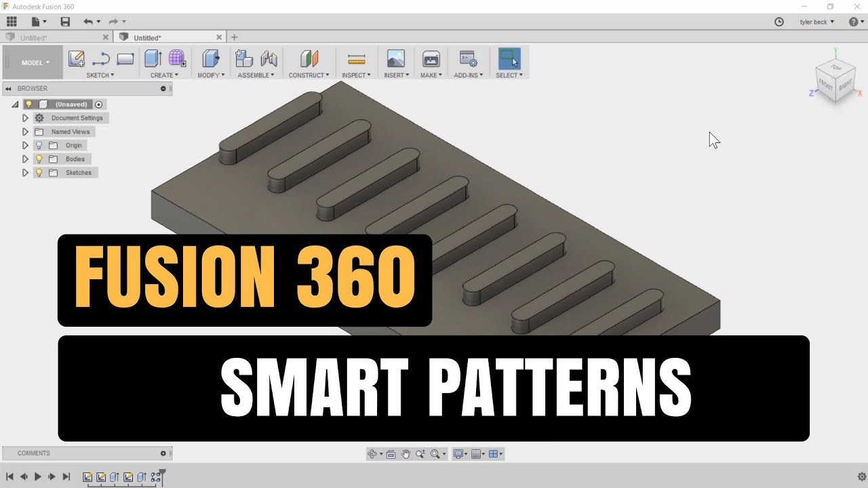The image size is (868, 488).
Task: Select the Measure ruler icon
Action: click(x=357, y=59)
